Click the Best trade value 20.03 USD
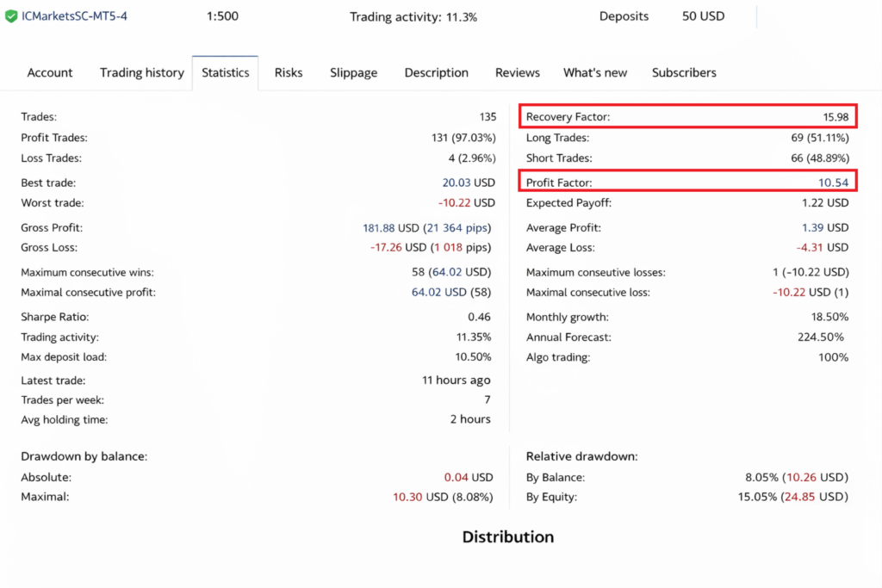The height and width of the screenshot is (588, 882). [x=469, y=183]
